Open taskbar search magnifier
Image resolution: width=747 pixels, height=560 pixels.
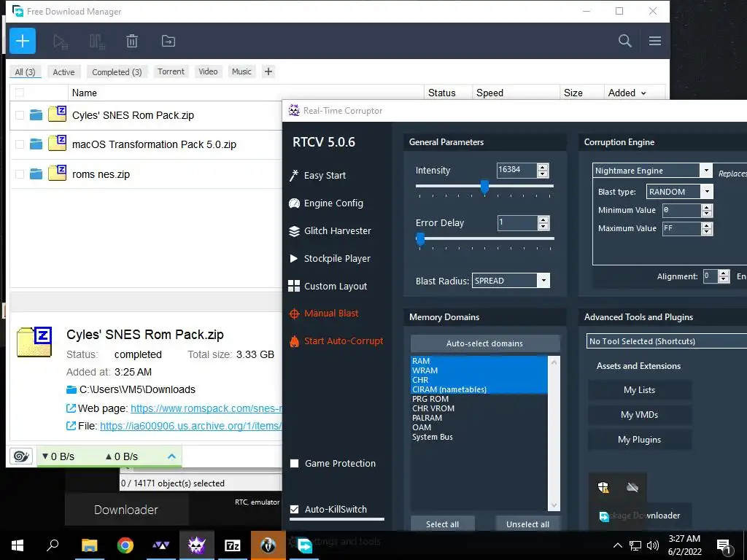(53, 545)
